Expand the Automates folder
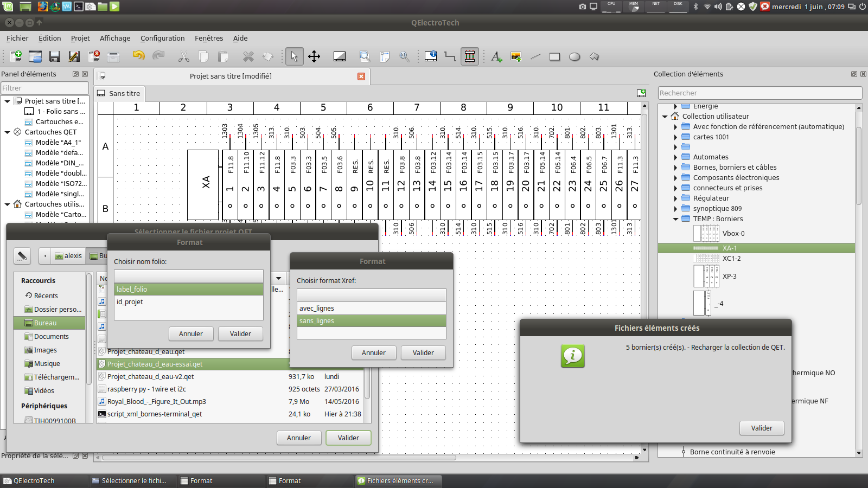The image size is (868, 488). point(675,157)
